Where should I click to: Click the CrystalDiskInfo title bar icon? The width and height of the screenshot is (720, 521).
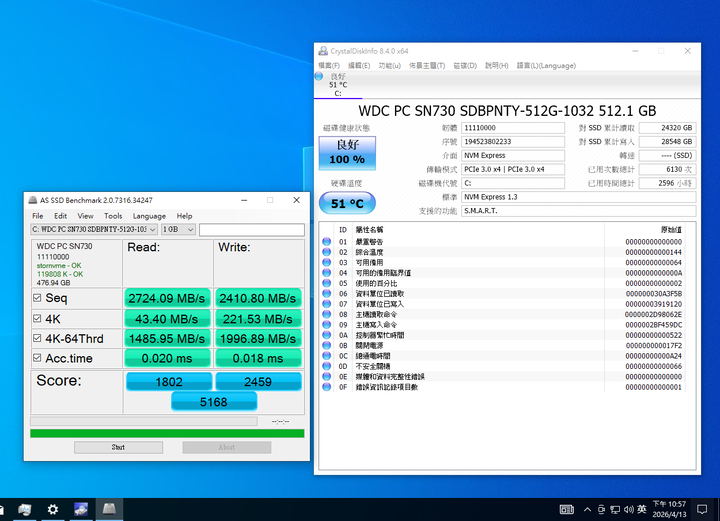pos(323,51)
